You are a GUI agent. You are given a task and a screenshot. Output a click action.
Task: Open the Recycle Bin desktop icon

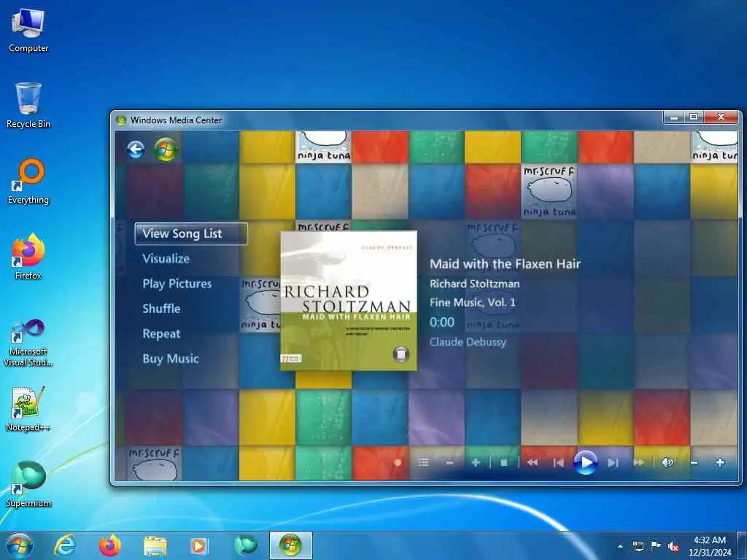coord(28,106)
